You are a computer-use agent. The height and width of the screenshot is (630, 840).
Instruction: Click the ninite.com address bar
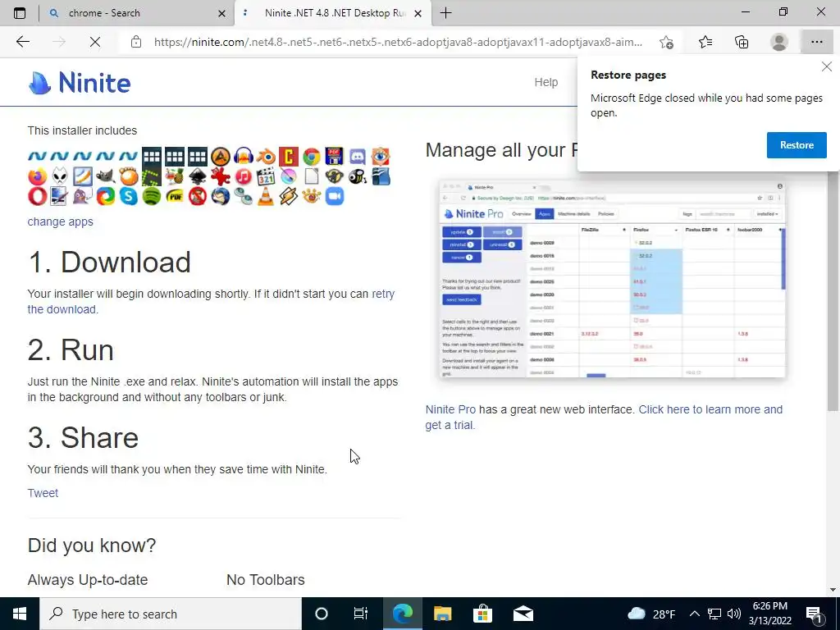(x=398, y=42)
